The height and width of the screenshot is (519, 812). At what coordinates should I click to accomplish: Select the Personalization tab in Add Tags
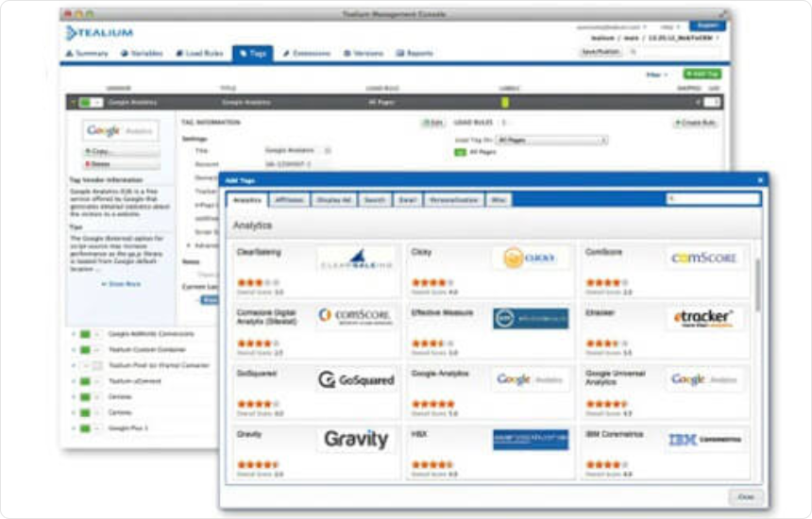tap(453, 200)
